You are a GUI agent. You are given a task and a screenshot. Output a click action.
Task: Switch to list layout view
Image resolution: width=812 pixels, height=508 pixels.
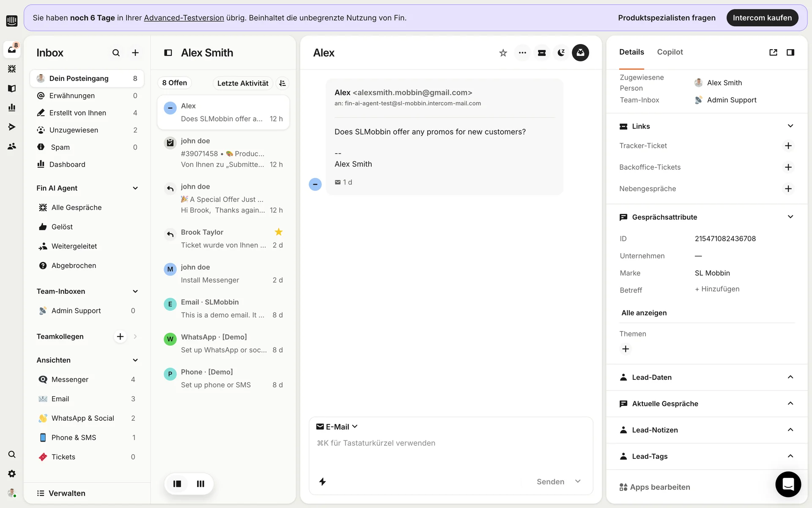coord(177,484)
